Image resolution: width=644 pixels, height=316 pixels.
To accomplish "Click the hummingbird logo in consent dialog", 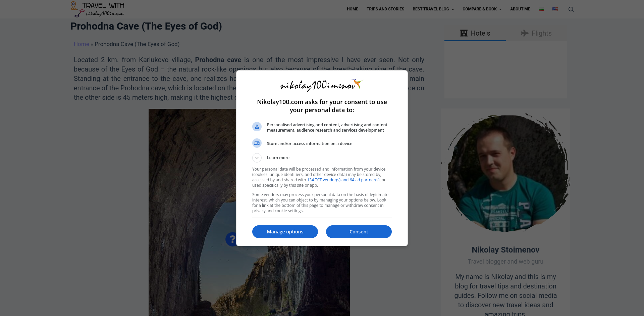I will (321, 85).
